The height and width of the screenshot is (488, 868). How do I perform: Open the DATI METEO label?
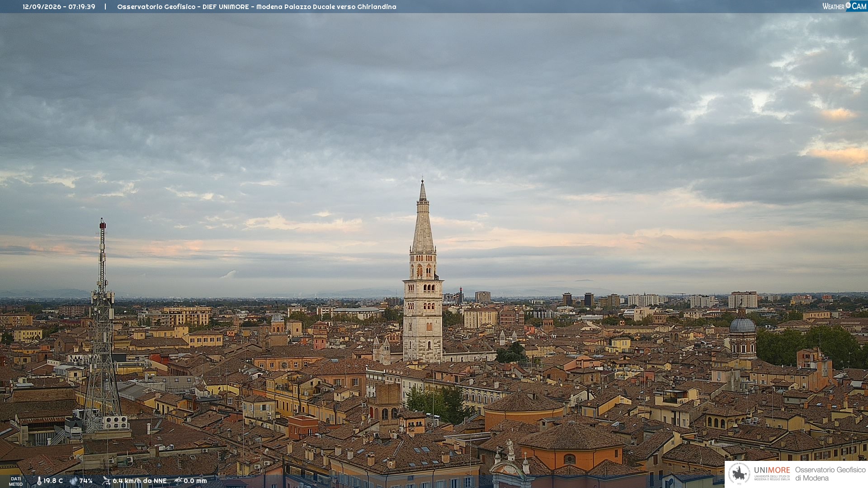(x=16, y=481)
